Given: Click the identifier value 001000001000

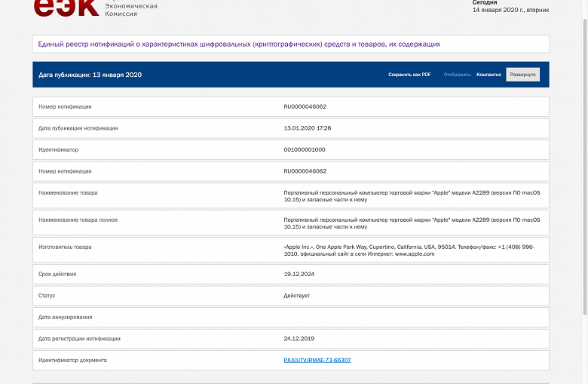Looking at the screenshot, I should (305, 149).
